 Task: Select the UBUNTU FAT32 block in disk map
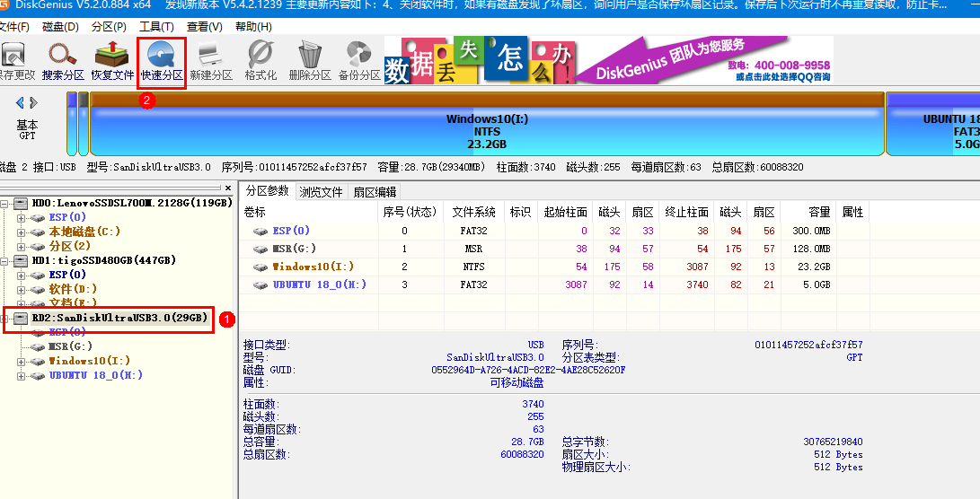coord(933,124)
